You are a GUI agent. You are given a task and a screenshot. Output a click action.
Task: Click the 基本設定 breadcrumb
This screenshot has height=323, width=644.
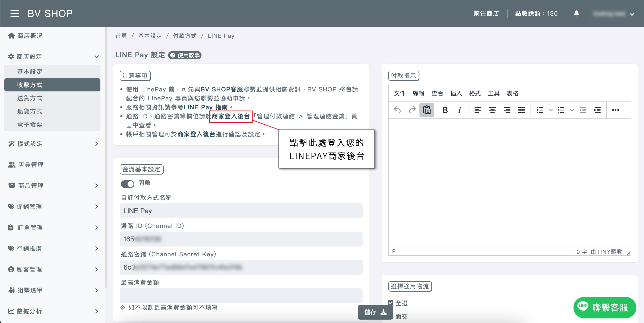coord(150,36)
